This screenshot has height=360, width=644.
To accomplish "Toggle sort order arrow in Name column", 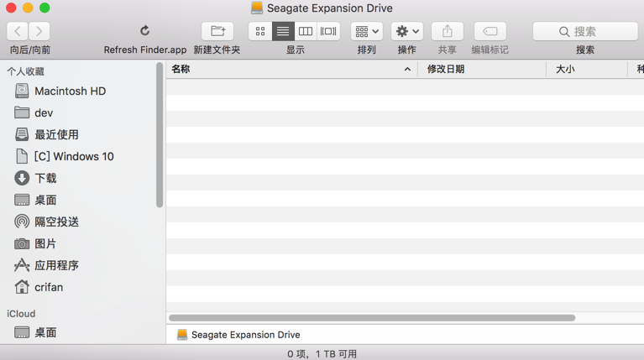I will click(407, 70).
